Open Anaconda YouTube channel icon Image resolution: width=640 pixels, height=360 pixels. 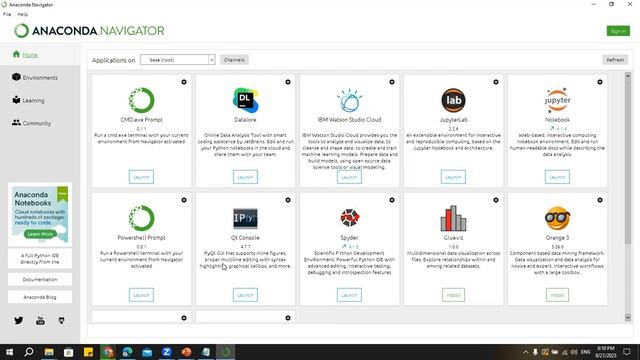pyautogui.click(x=40, y=320)
